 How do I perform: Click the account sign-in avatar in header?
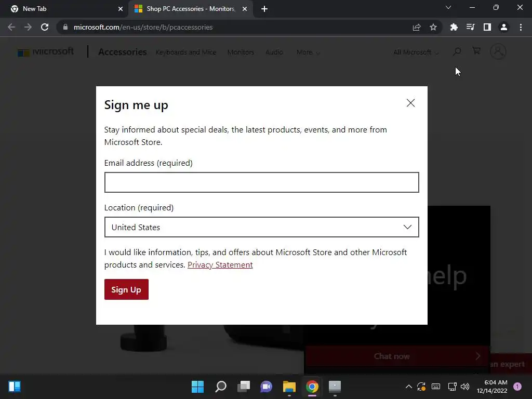click(498, 51)
